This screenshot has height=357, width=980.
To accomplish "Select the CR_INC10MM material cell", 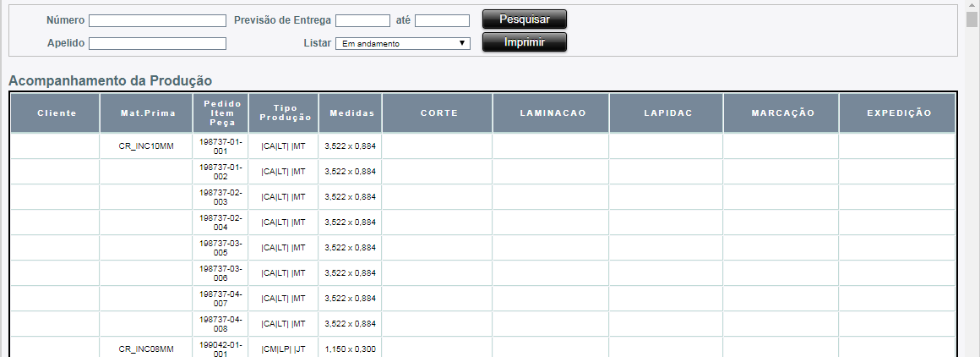I will tap(146, 146).
